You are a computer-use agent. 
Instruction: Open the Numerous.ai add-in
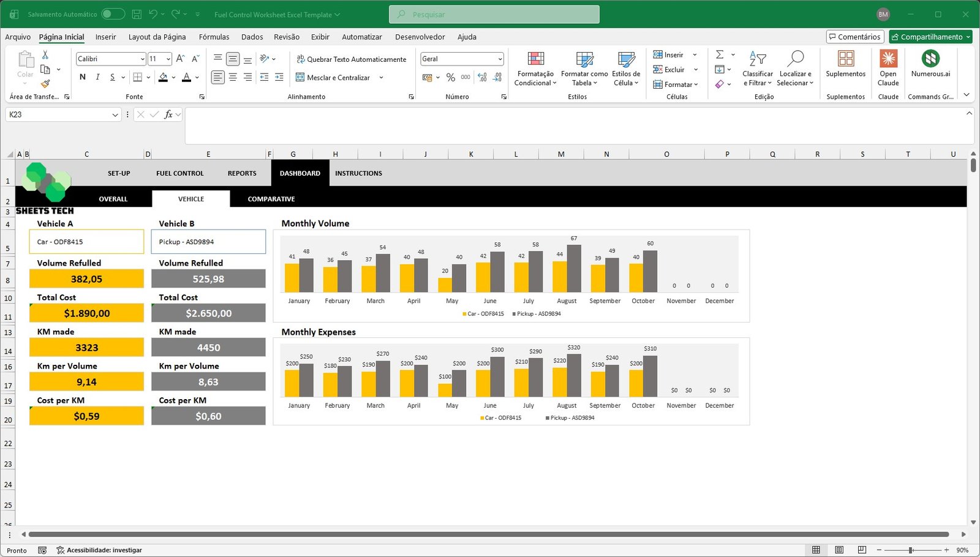[x=930, y=59]
